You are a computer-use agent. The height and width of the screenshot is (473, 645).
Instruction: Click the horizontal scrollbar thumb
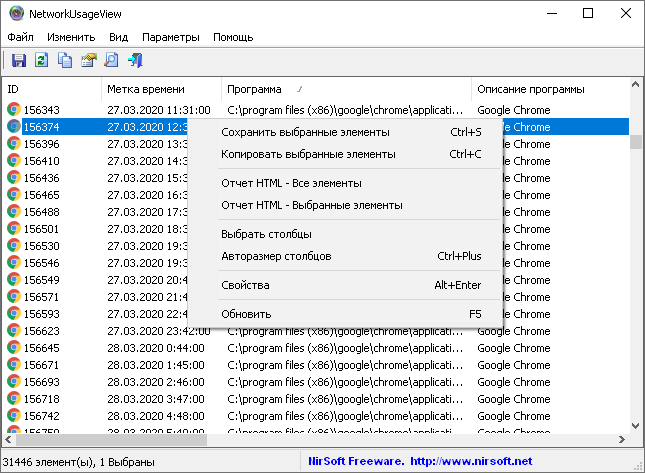tap(111, 440)
